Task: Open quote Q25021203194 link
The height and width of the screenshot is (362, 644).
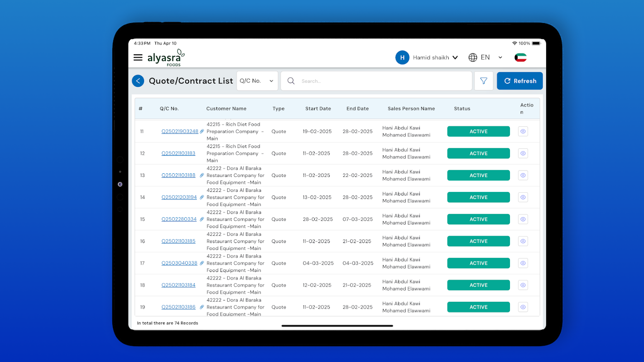Action: [179, 197]
